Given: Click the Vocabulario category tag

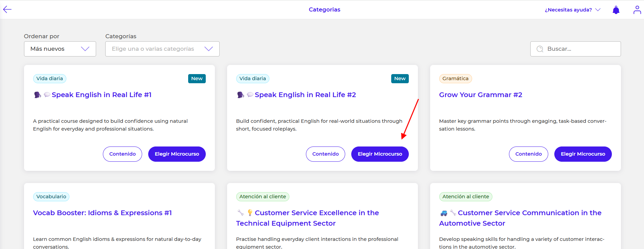Looking at the screenshot, I should tap(51, 197).
